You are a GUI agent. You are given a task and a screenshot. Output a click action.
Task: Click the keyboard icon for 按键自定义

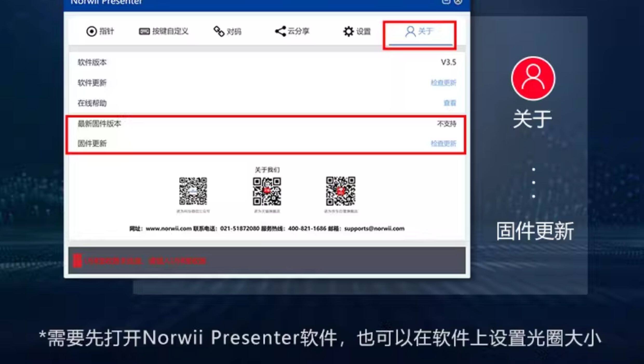point(144,31)
